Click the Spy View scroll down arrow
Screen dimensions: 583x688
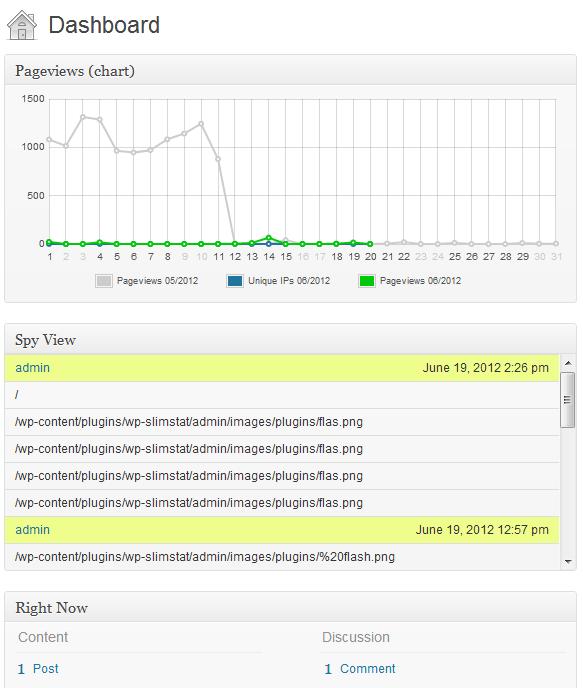pyautogui.click(x=568, y=562)
